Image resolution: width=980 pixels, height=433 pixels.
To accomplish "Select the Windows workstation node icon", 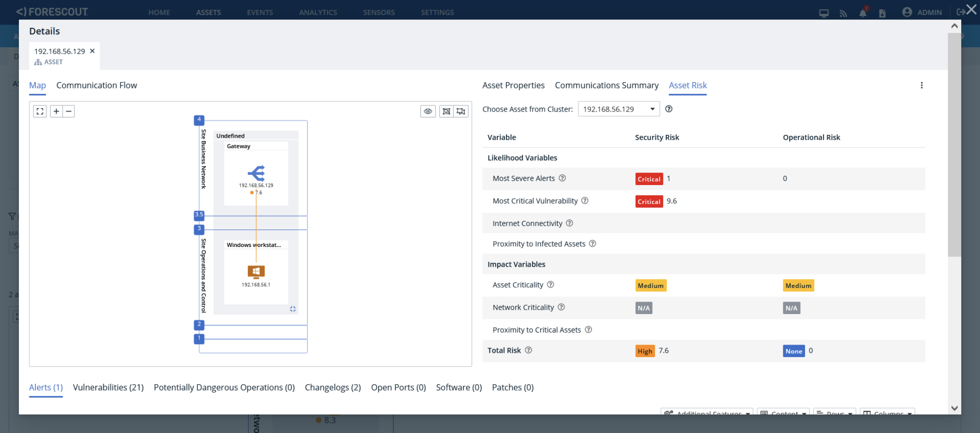I will coord(256,272).
